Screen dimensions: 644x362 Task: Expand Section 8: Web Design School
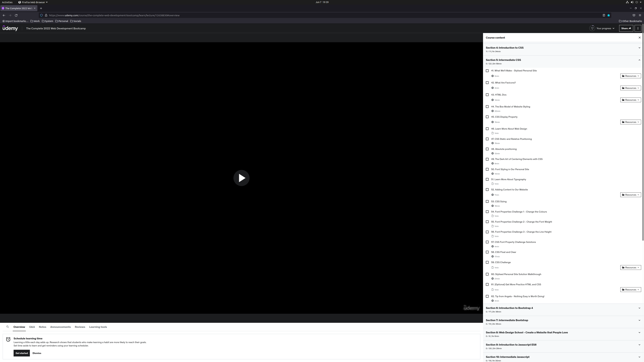click(563, 334)
